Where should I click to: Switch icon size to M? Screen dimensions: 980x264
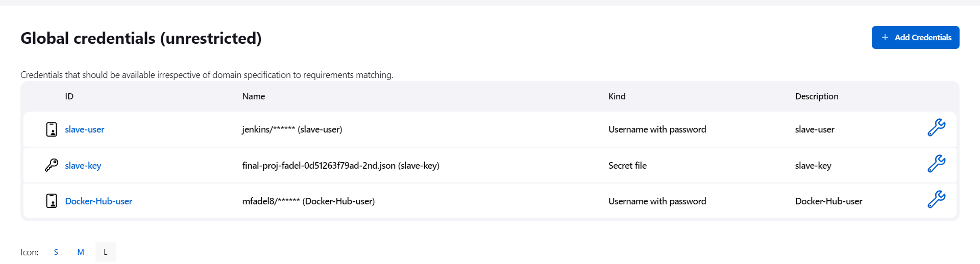click(x=81, y=252)
